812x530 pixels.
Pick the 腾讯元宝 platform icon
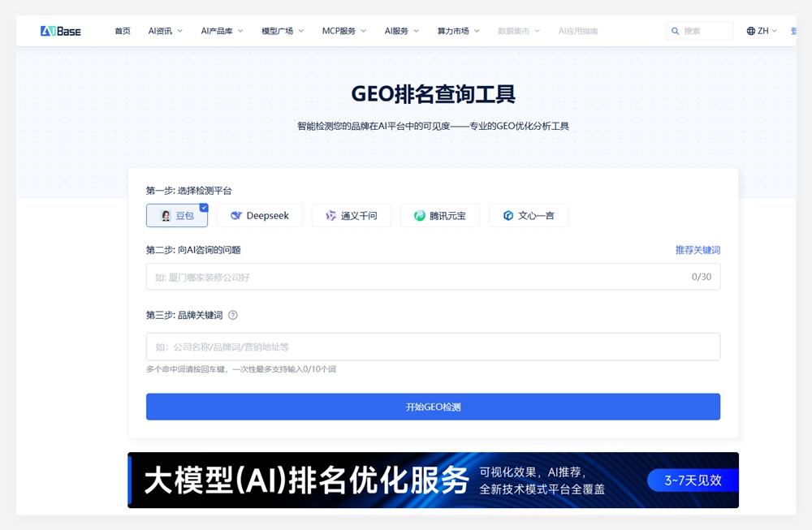420,215
